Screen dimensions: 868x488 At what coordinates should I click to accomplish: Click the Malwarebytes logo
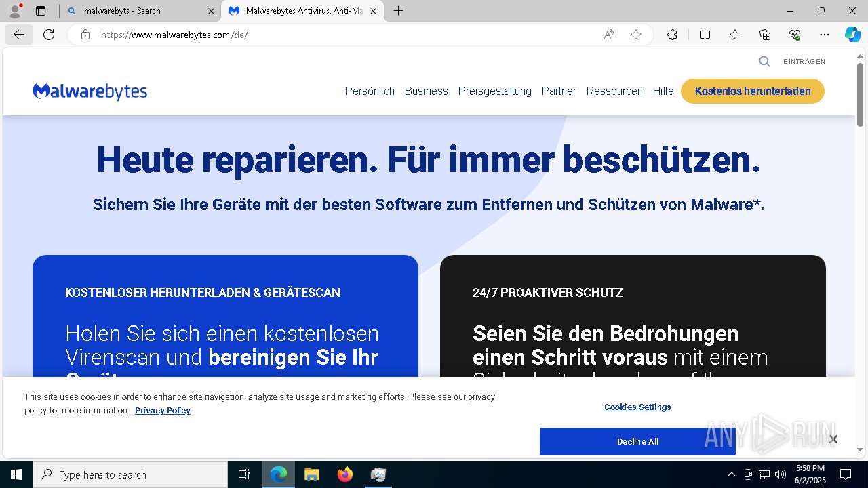90,91
